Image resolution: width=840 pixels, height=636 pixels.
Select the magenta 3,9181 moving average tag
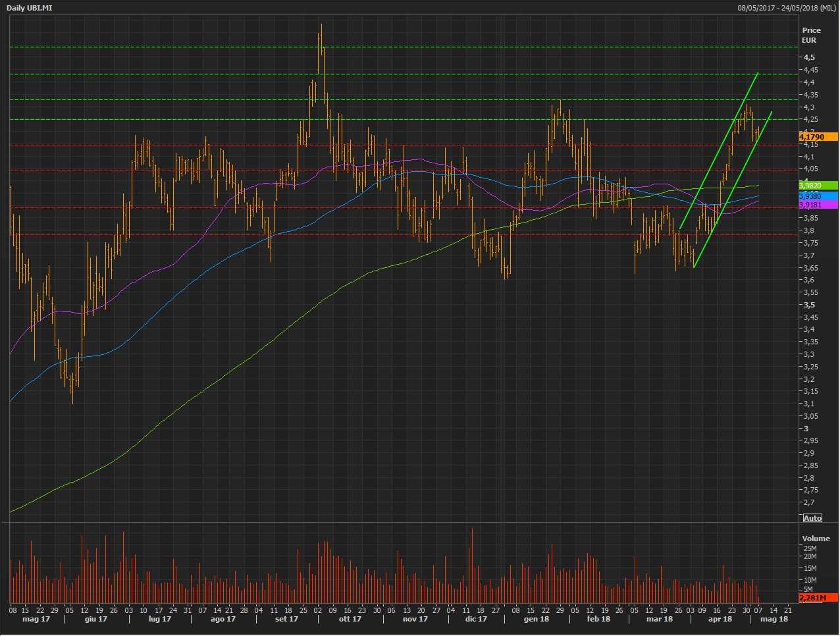pyautogui.click(x=818, y=205)
